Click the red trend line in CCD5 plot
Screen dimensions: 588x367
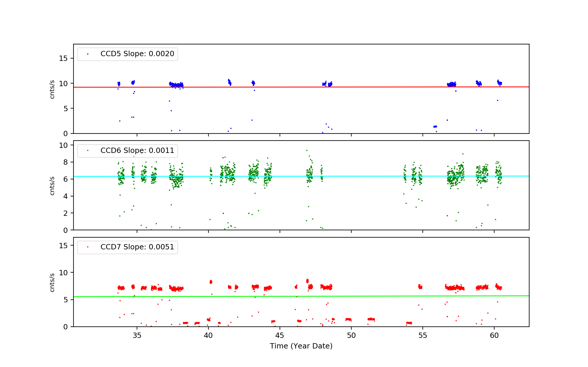click(382, 87)
